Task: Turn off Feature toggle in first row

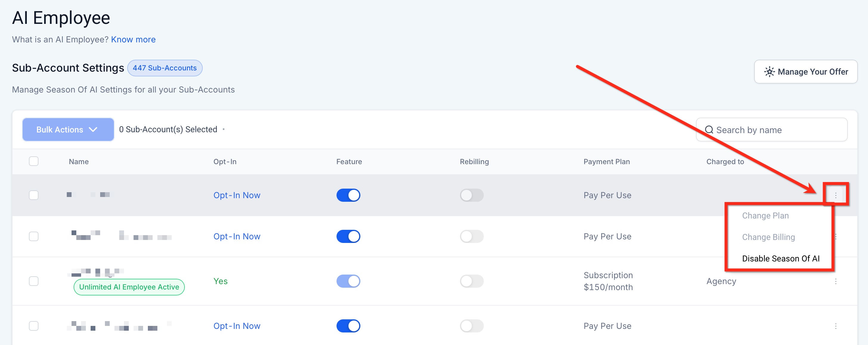Action: click(x=348, y=195)
